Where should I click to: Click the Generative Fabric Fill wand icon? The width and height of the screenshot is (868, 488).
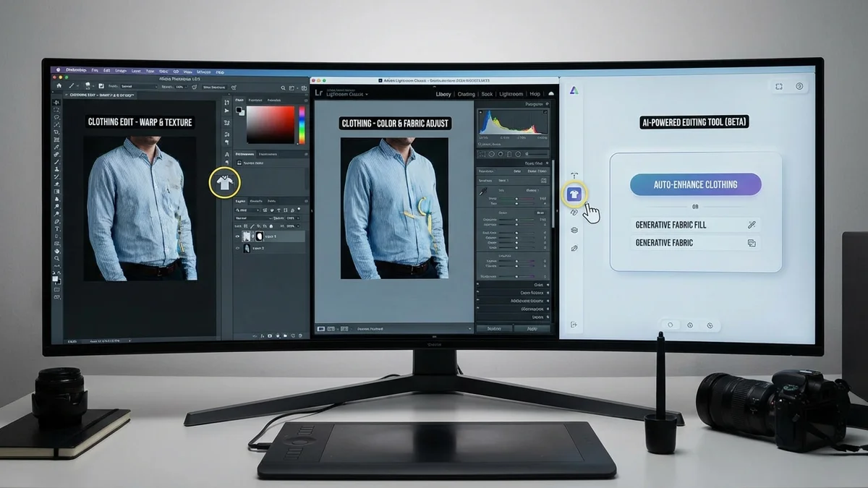tap(751, 224)
